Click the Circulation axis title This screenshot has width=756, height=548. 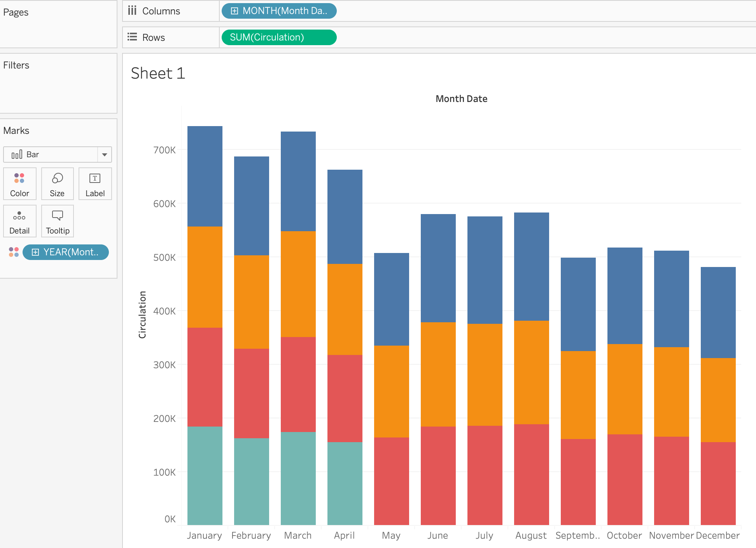click(x=142, y=314)
